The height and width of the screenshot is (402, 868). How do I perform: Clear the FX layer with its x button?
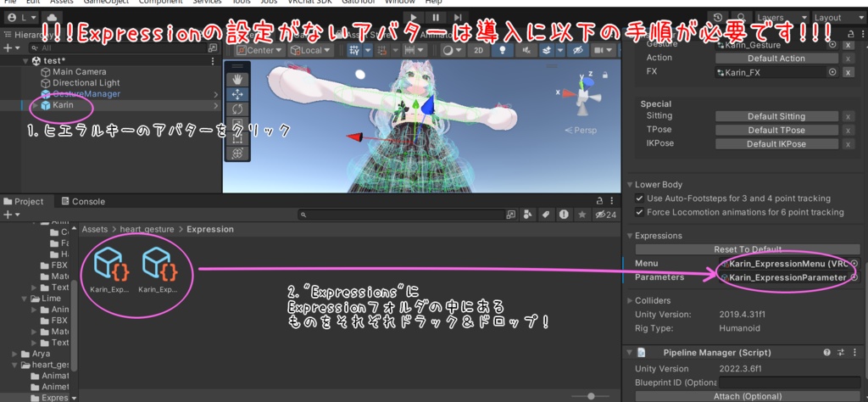click(x=848, y=73)
